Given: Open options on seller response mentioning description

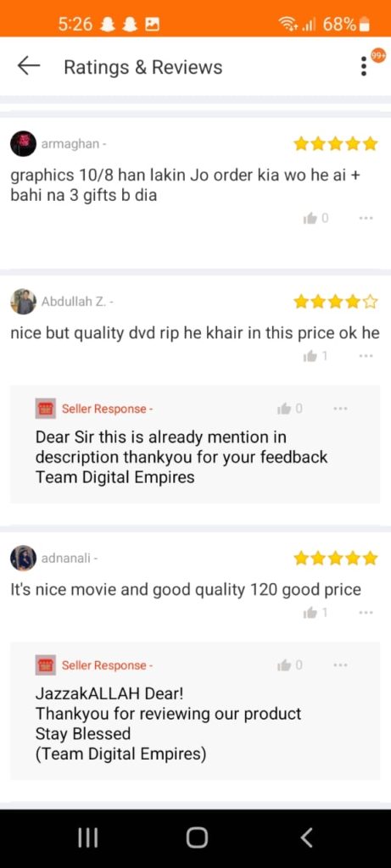Looking at the screenshot, I should (340, 409).
